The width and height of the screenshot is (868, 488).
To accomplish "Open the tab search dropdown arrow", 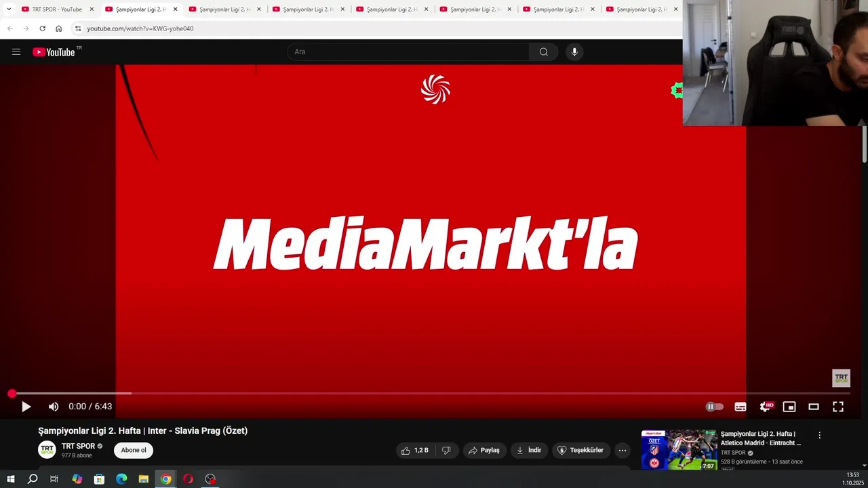I will coord(9,9).
